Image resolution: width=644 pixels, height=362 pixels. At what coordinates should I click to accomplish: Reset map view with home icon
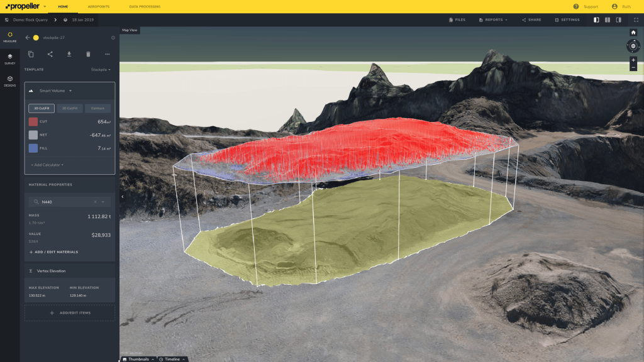[633, 33]
